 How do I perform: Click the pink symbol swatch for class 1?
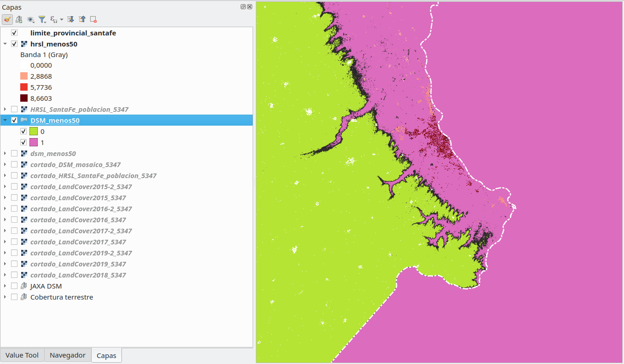pos(33,143)
